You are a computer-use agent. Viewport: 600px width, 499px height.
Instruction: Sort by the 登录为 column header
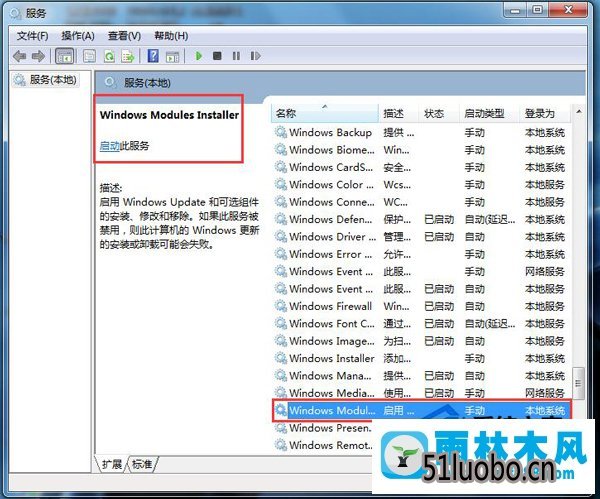(545, 113)
